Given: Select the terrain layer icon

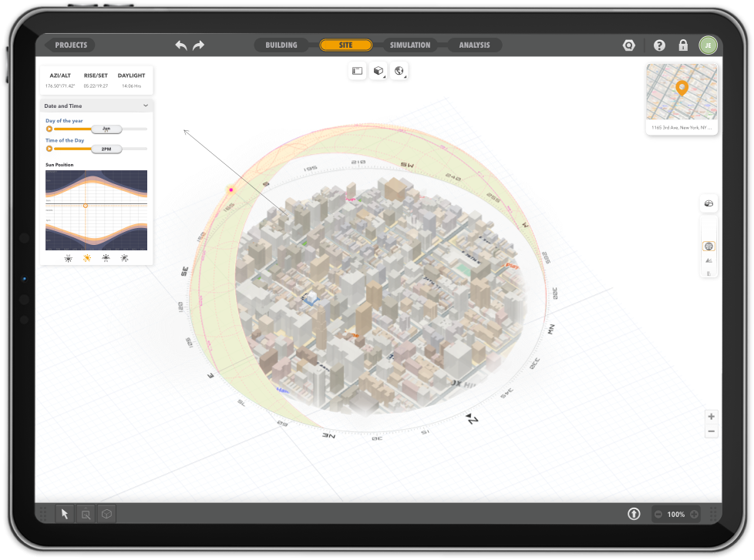Looking at the screenshot, I should (709, 261).
